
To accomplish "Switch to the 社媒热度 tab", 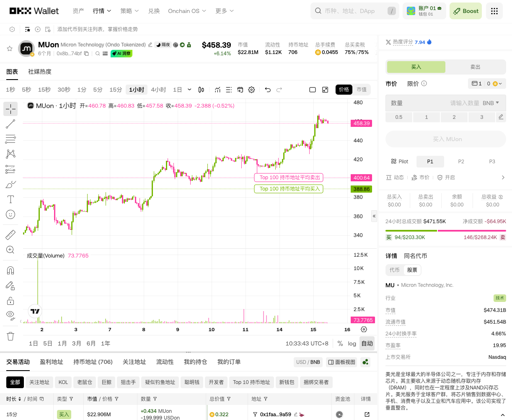I will (x=39, y=72).
